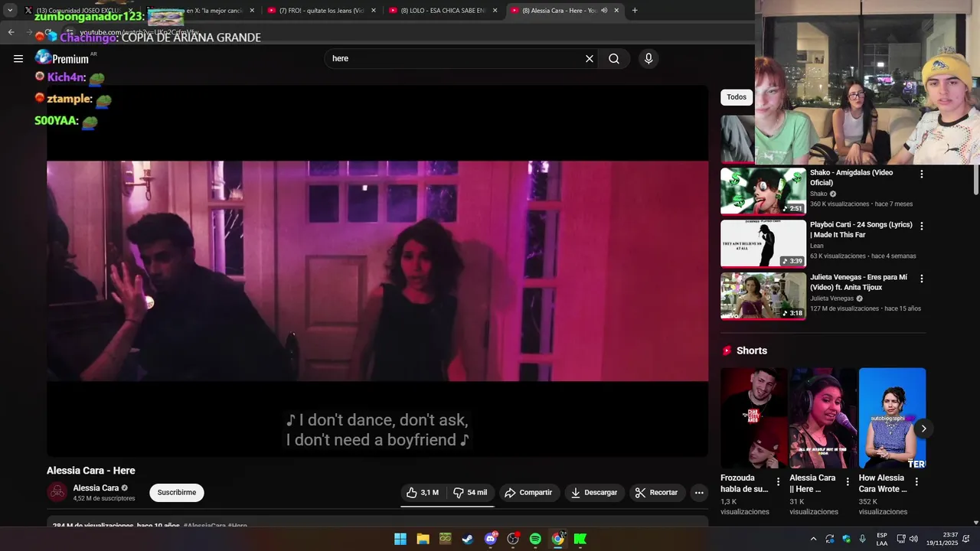Open options for How Alessia Cara Wrote short
This screenshot has height=551, width=980.
[916, 481]
